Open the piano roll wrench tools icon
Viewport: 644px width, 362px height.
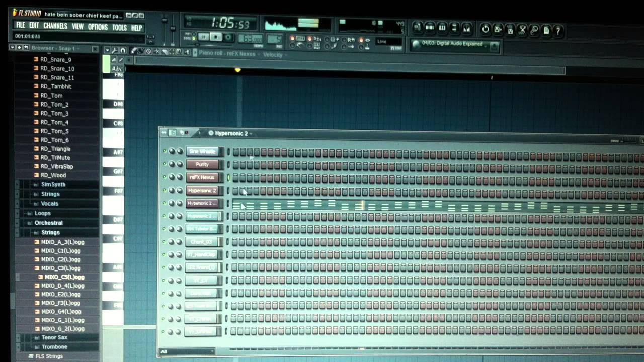pyautogui.click(x=115, y=51)
